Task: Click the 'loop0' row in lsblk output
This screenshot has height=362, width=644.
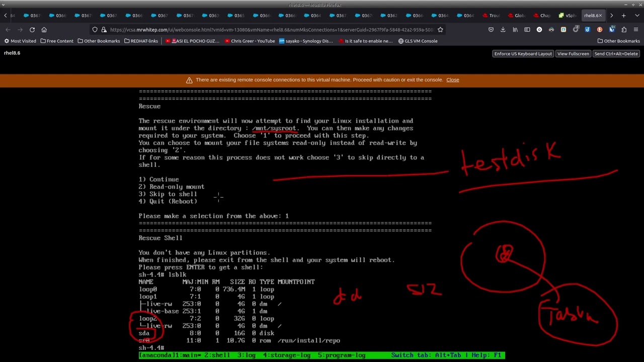Action: [x=206, y=290]
